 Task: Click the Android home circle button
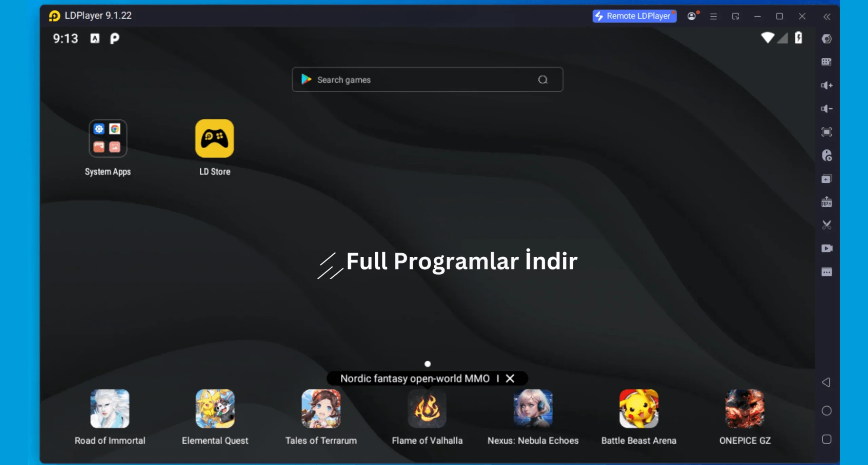click(827, 411)
